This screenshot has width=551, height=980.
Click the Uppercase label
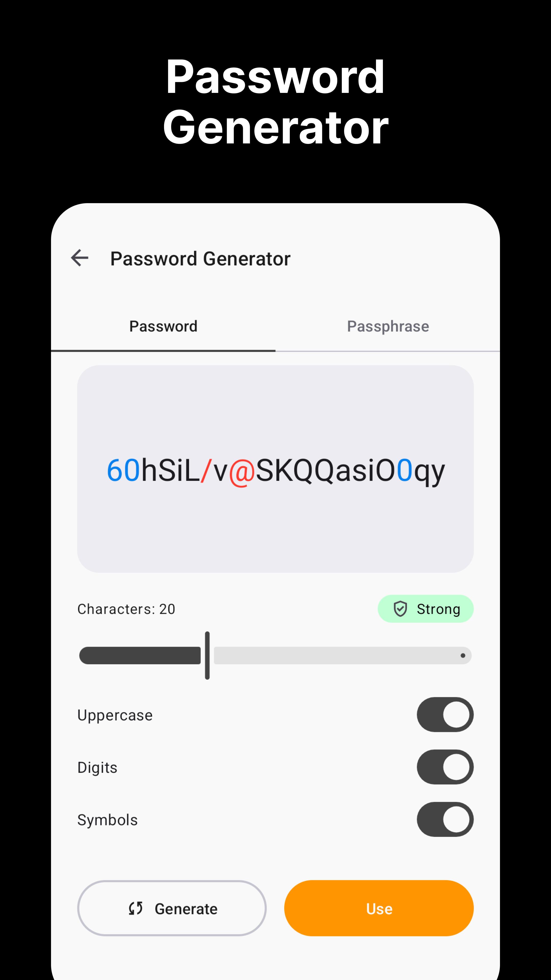click(115, 715)
